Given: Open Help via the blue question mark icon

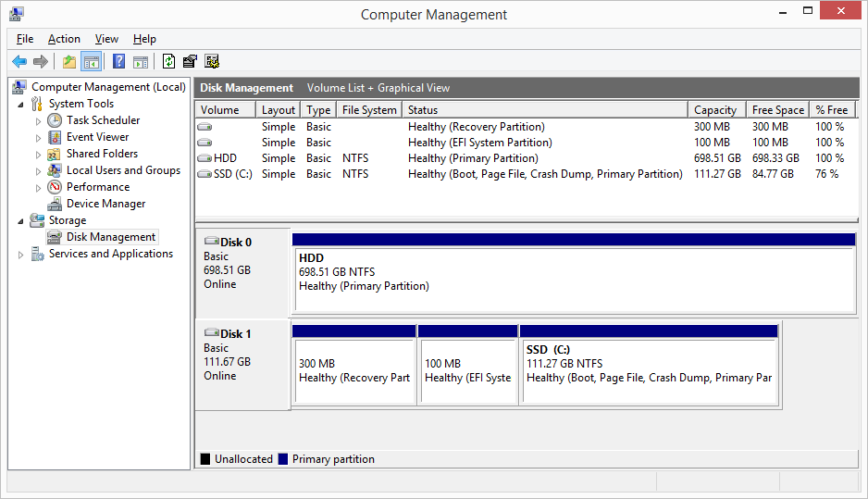Looking at the screenshot, I should pyautogui.click(x=118, y=62).
